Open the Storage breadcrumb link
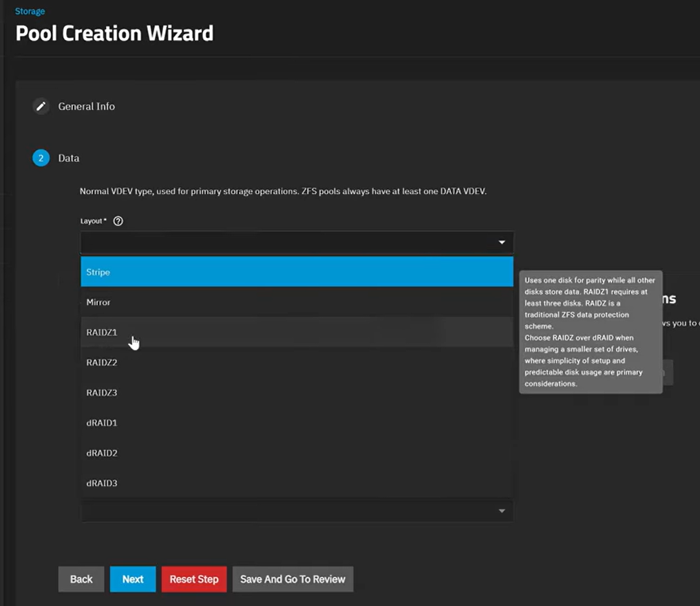The width and height of the screenshot is (700, 606). click(x=30, y=11)
